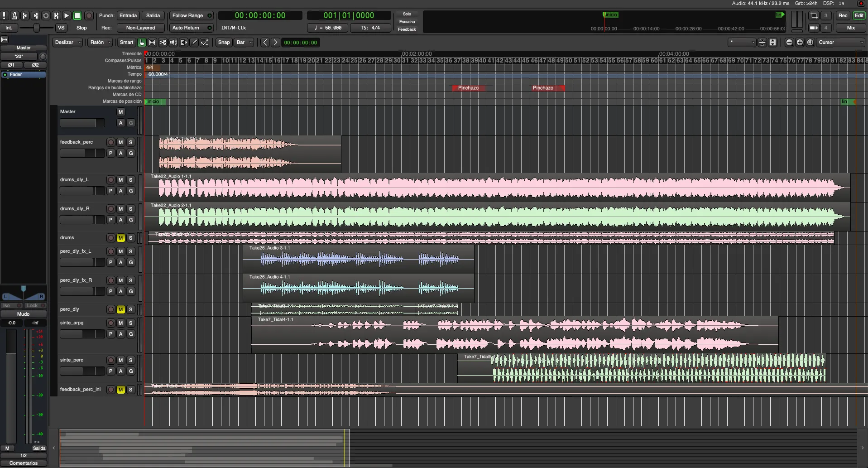Image resolution: width=868 pixels, height=468 pixels.
Task: Open automation menu A on drums_dly_R track
Action: point(120,220)
